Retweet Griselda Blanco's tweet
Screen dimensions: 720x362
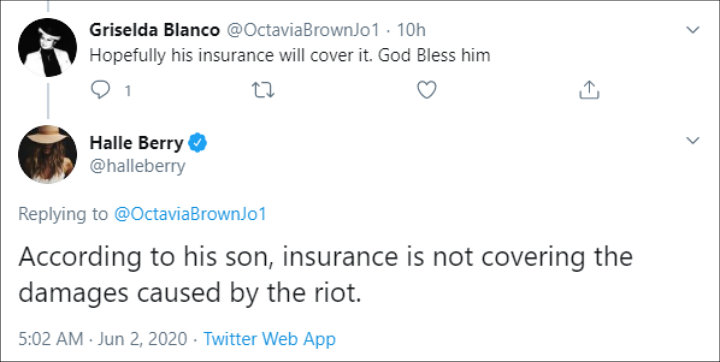[264, 90]
